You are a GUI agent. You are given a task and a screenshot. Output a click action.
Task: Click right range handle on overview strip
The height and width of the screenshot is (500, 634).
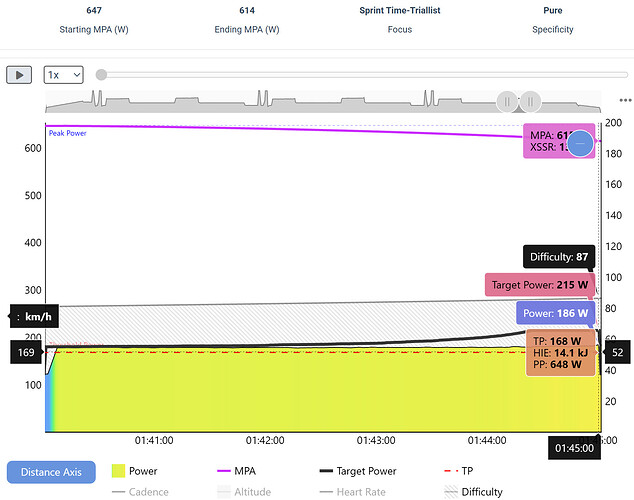[531, 101]
